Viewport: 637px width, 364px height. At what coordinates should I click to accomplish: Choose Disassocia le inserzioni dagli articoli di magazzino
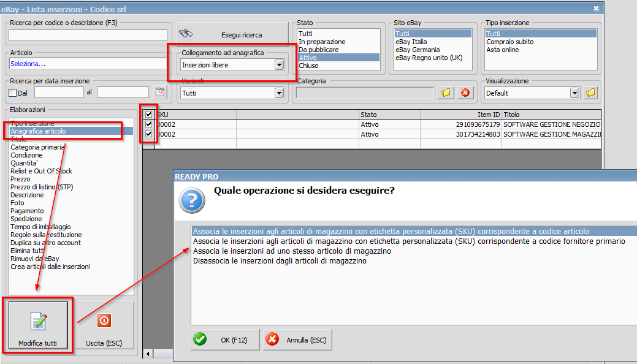coord(414,261)
